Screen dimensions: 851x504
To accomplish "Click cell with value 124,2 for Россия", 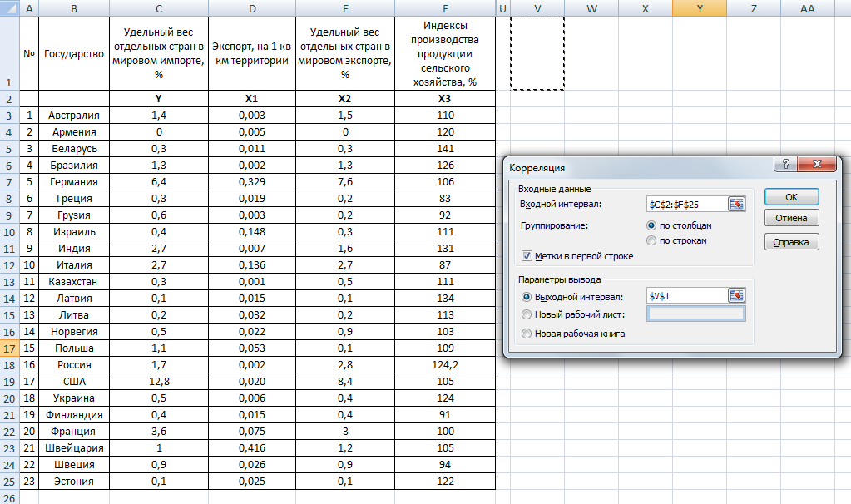I will pos(445,364).
